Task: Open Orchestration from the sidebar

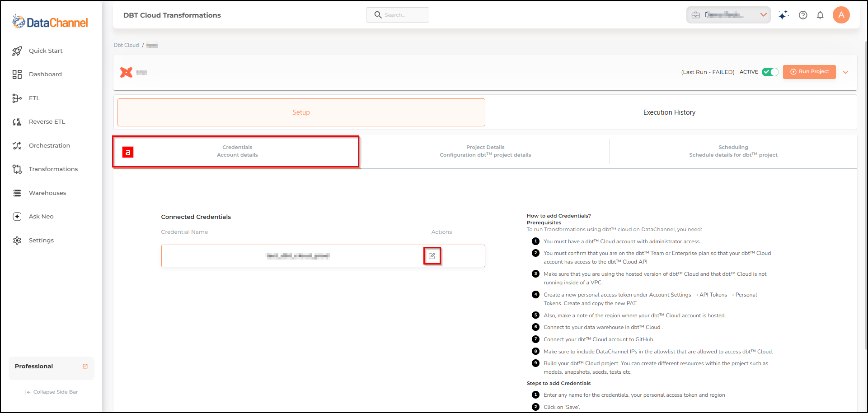Action: coord(49,146)
